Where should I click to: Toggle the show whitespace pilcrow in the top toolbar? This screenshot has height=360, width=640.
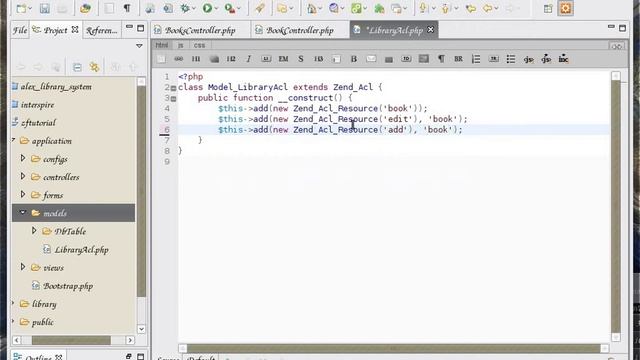pyautogui.click(x=127, y=8)
